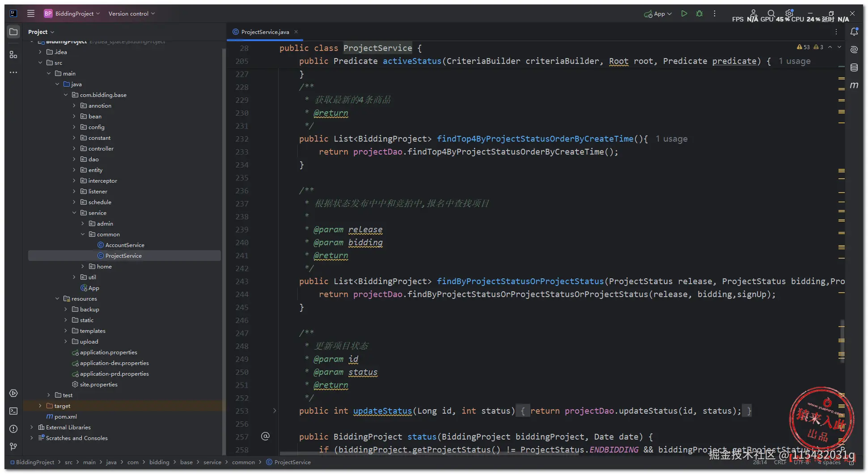This screenshot has height=474, width=868.
Task: Click '1 usage' hint for findTop4ByProjectStatusOrderByCreateTime
Action: click(x=672, y=139)
